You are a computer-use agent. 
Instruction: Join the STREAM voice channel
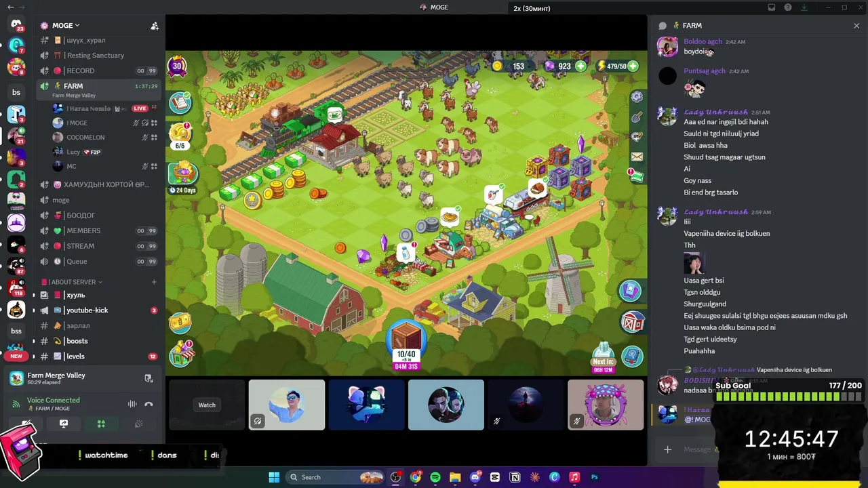coord(98,246)
